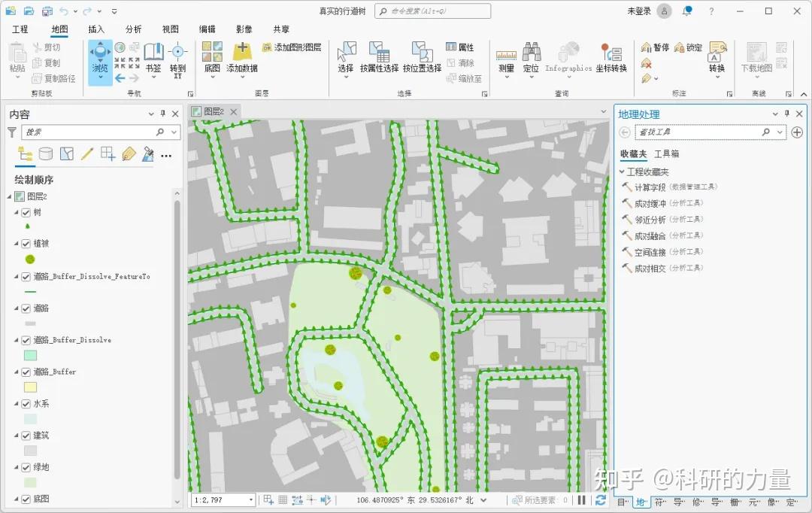Open the 浏览 tool dropdown arrow

100,77
